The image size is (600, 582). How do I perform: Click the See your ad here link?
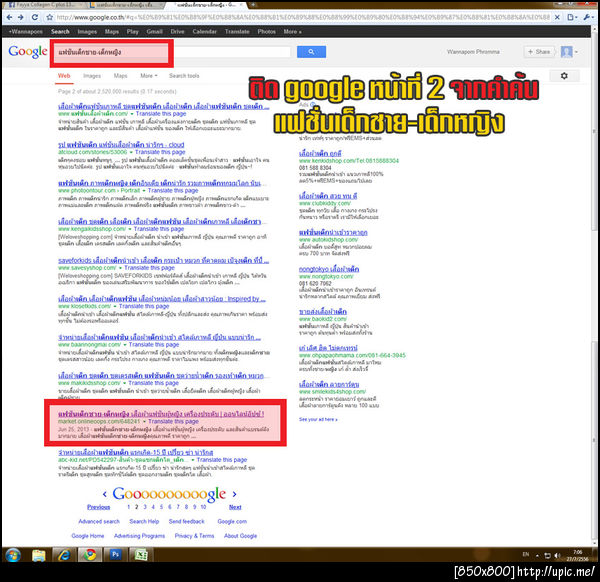coord(318,419)
